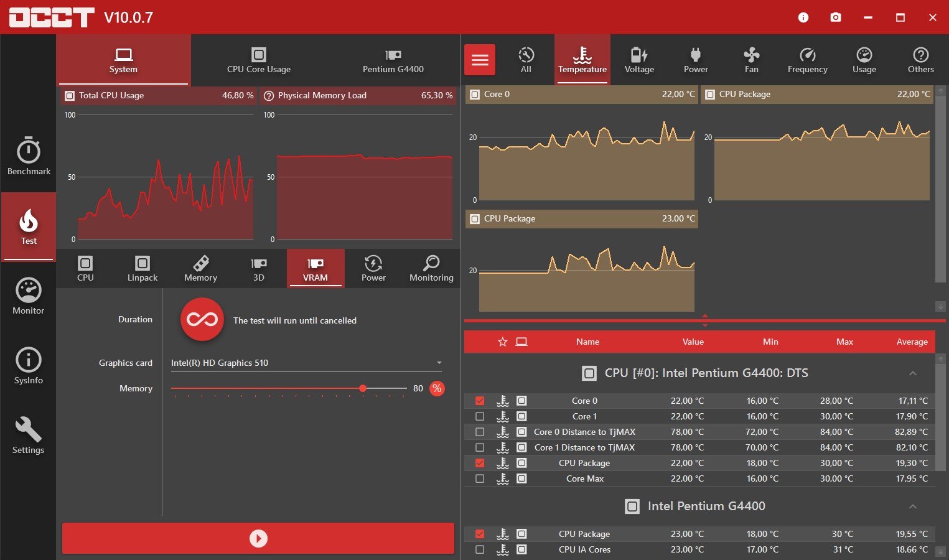Screen dimensions: 949x560
Task: Select the Power test type
Action: (x=373, y=268)
